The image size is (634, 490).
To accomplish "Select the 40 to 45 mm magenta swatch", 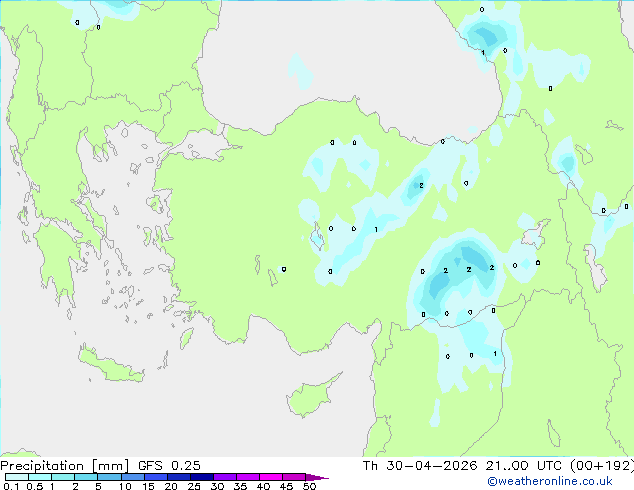I will click(x=271, y=477).
